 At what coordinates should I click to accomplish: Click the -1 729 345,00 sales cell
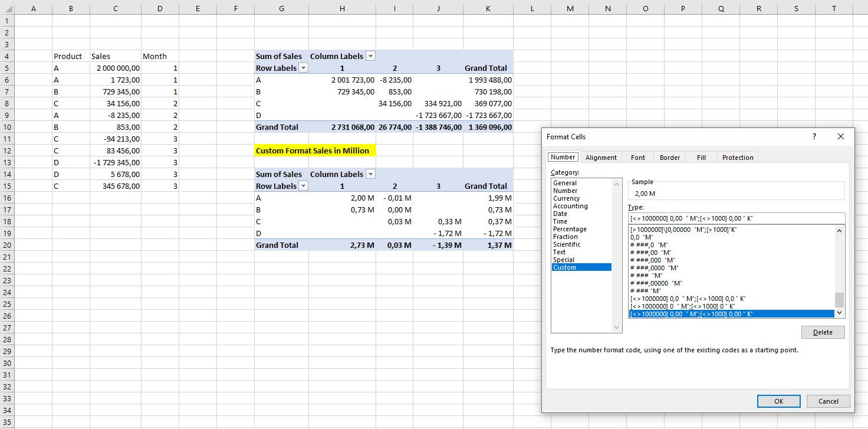point(116,162)
